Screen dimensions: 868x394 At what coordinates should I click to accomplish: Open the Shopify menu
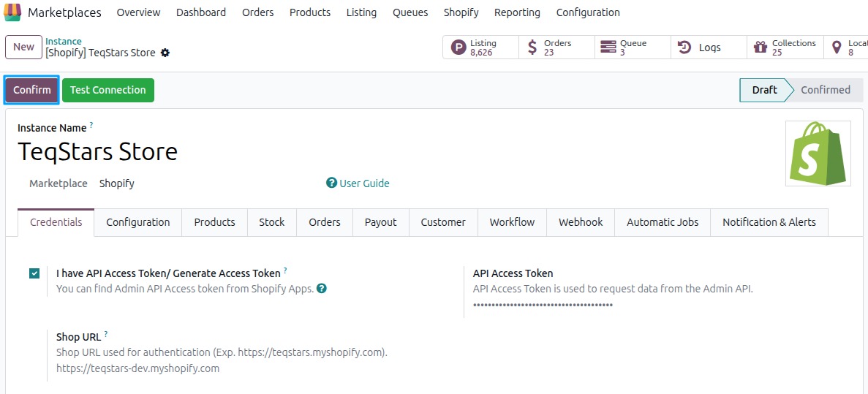tap(461, 12)
